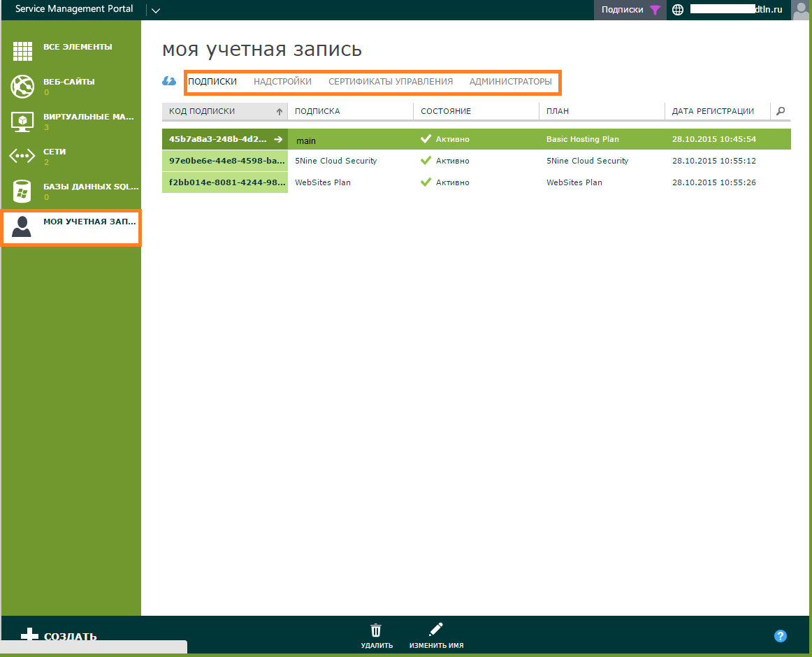Open the СЕРТИФИКАТЫ УПРАВЛЕНИЯ tab
Viewport: 812px width, 657px height.
391,81
